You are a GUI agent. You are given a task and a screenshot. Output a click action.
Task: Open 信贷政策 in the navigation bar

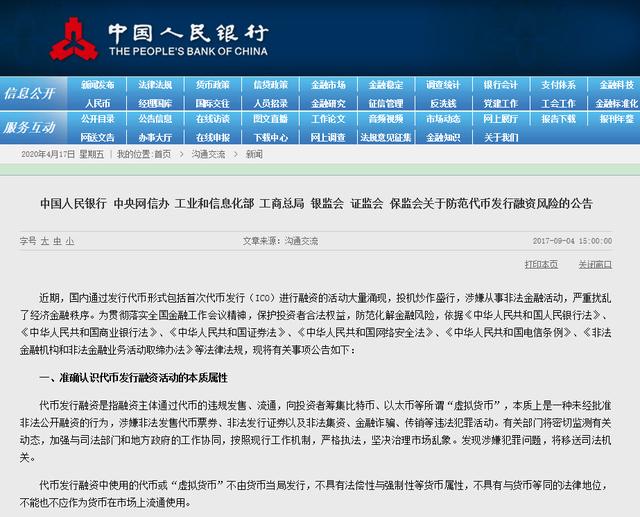click(271, 85)
